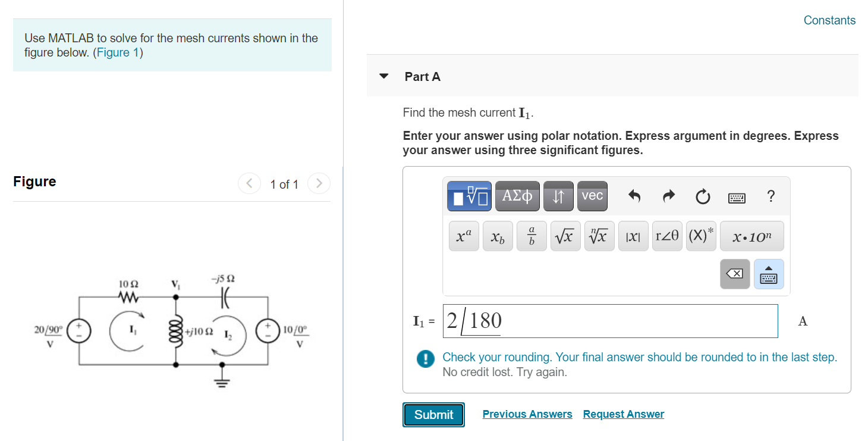Open the keyboard shortcuts panel

(737, 196)
